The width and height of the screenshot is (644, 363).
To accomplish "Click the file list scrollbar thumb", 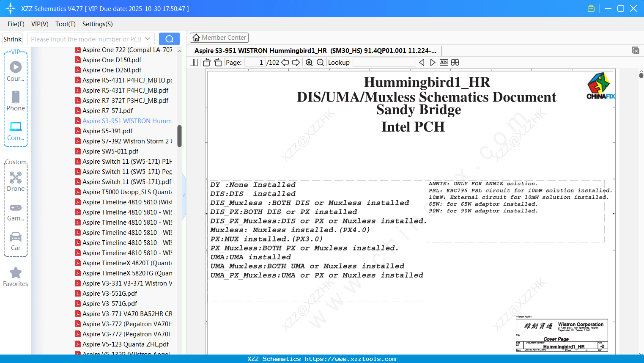I will click(x=179, y=136).
